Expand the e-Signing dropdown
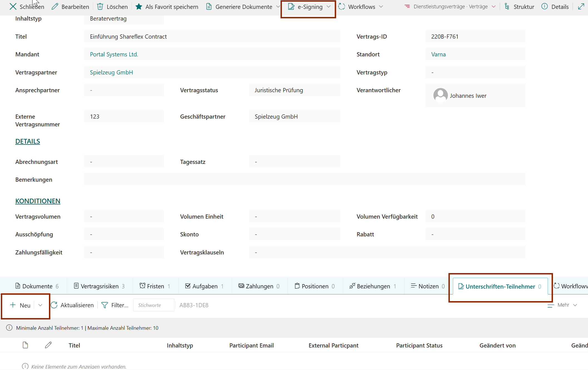The height and width of the screenshot is (370, 588). tap(329, 7)
